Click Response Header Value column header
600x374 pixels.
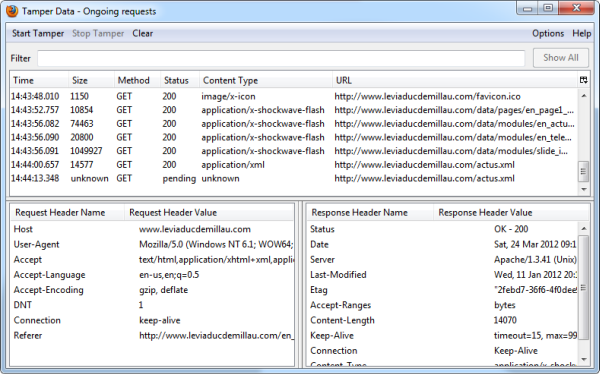(x=511, y=213)
